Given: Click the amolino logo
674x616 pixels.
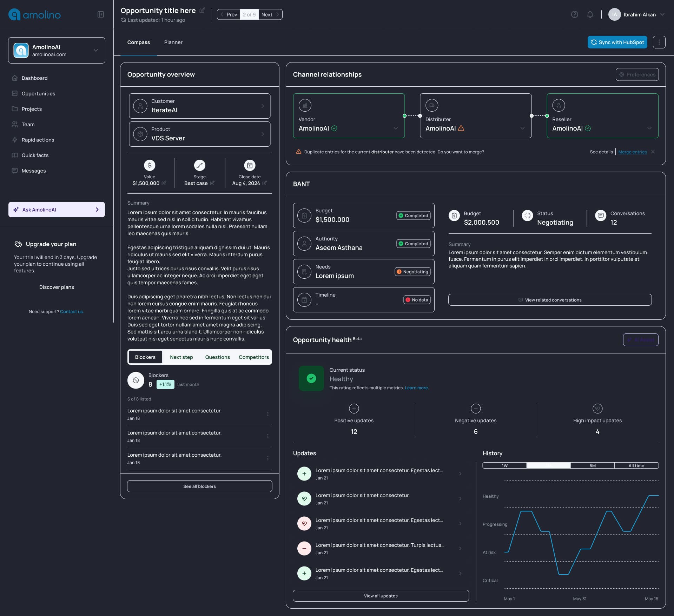Looking at the screenshot, I should [x=34, y=15].
